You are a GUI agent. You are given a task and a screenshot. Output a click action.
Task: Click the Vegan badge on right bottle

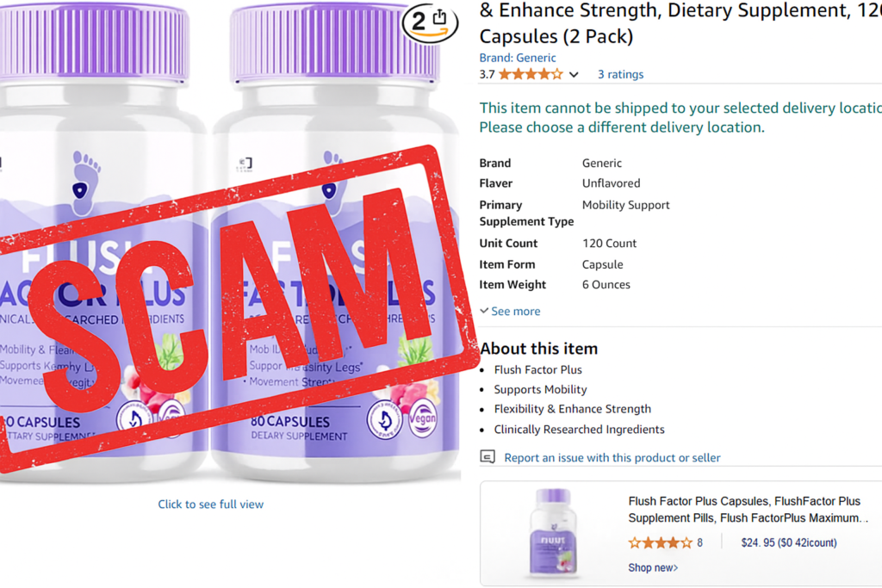click(423, 418)
